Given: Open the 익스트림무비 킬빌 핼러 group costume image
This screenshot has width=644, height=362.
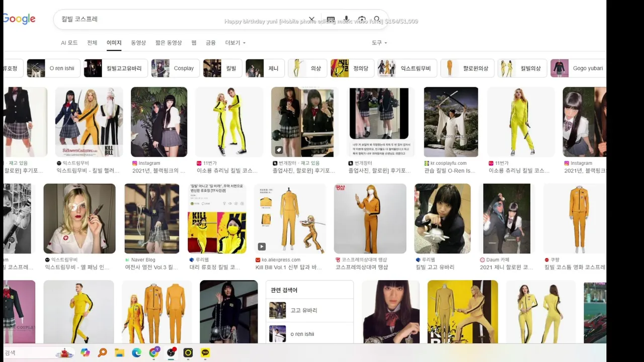Looking at the screenshot, I should click(x=89, y=122).
